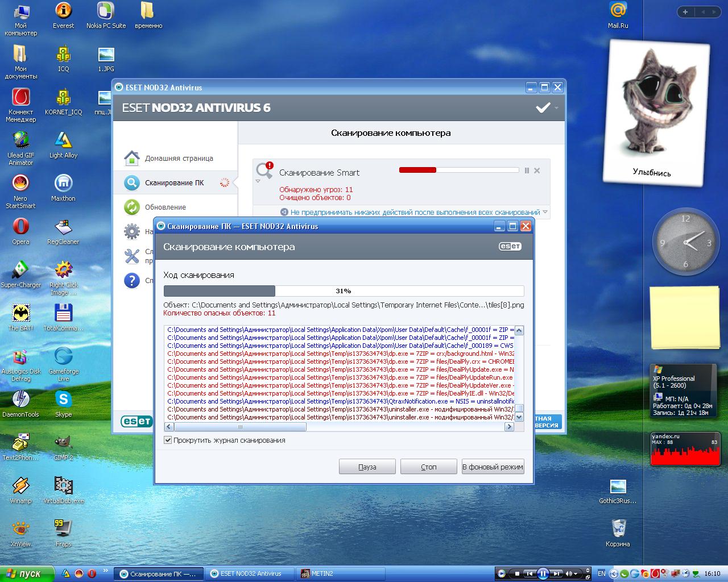Go to previous track in taskbar player
The width and height of the screenshot is (728, 582).
[x=529, y=573]
